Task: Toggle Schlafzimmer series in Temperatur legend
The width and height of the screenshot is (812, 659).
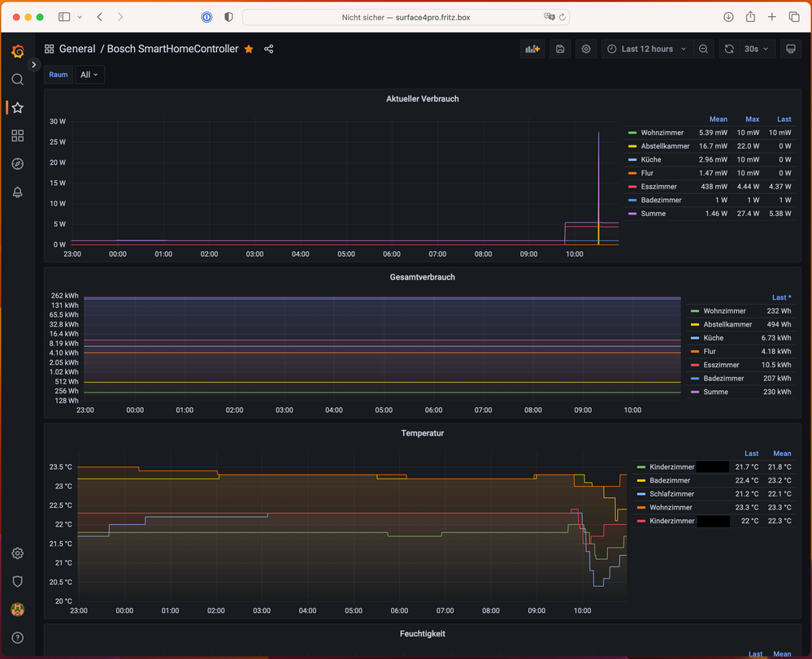Action: pyautogui.click(x=671, y=494)
